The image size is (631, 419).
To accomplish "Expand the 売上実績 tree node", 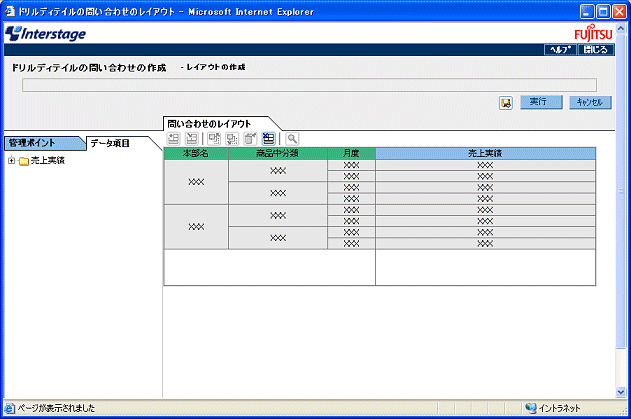I will pos(11,160).
